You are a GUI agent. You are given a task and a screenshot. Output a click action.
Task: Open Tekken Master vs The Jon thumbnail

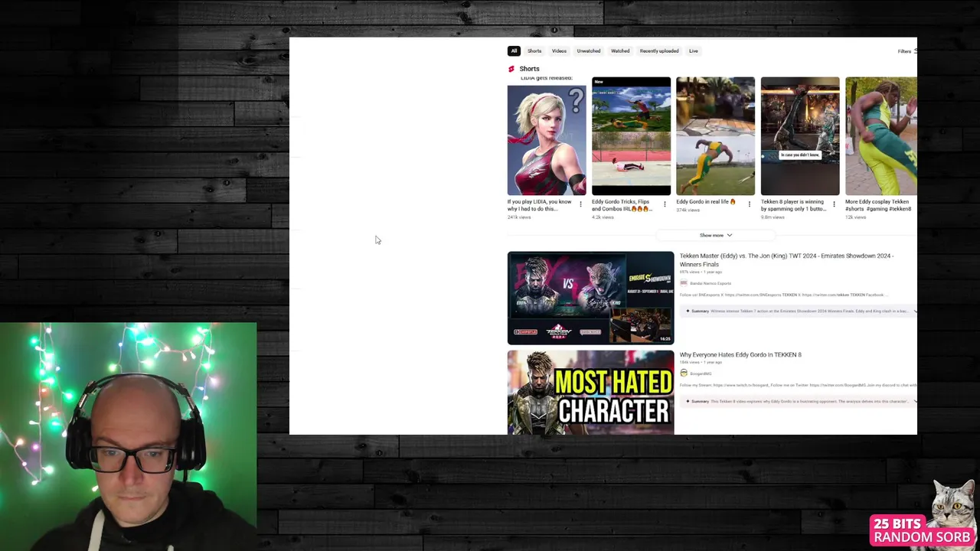coord(590,298)
